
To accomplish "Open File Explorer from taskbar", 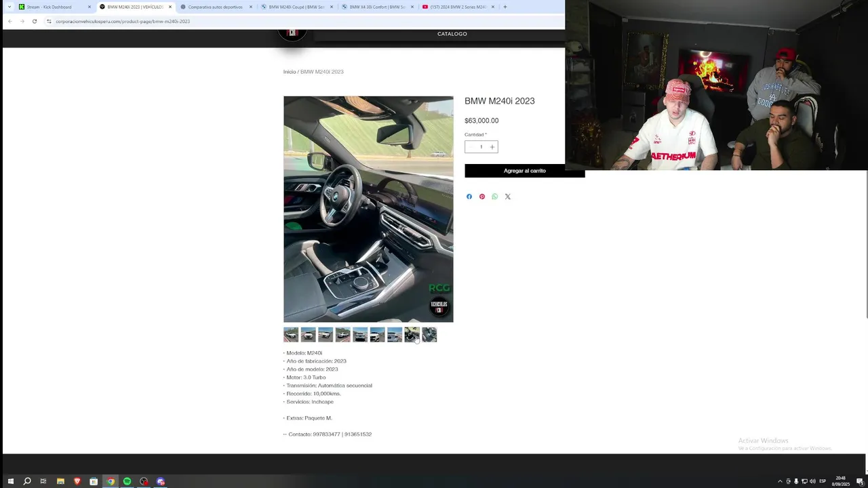I will [x=60, y=481].
